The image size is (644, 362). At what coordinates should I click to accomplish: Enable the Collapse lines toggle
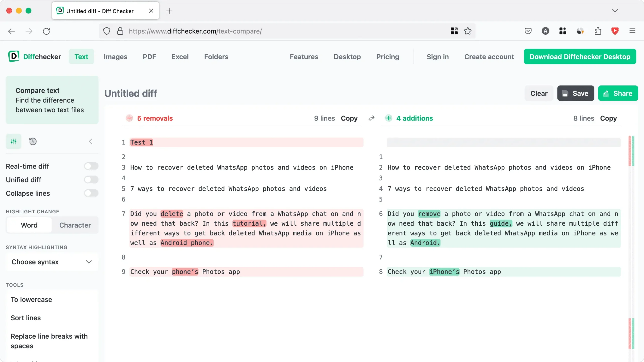click(x=91, y=193)
